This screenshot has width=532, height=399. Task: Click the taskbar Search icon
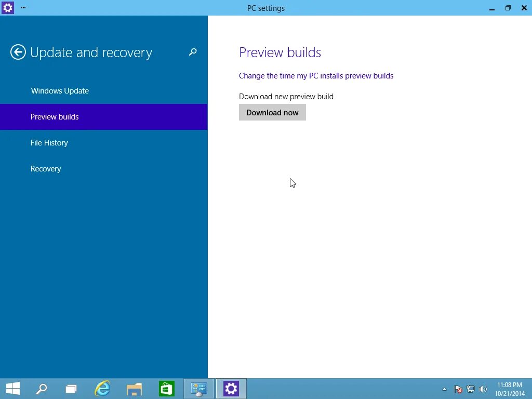pyautogui.click(x=42, y=389)
